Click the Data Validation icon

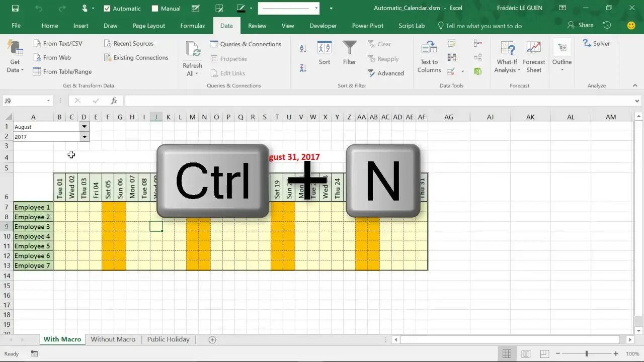point(451,71)
